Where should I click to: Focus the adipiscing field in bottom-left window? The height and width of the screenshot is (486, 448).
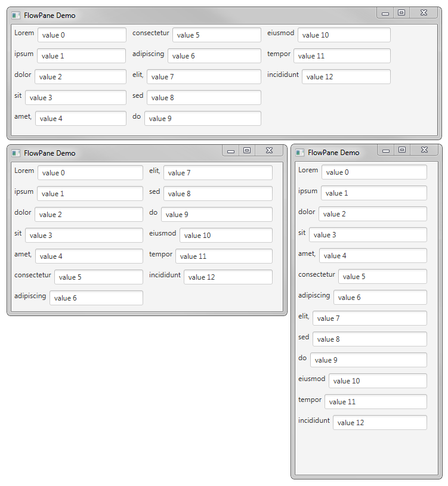(96, 298)
